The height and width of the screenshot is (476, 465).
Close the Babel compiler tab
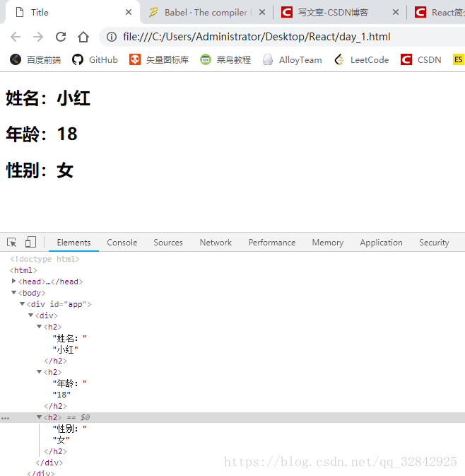262,12
